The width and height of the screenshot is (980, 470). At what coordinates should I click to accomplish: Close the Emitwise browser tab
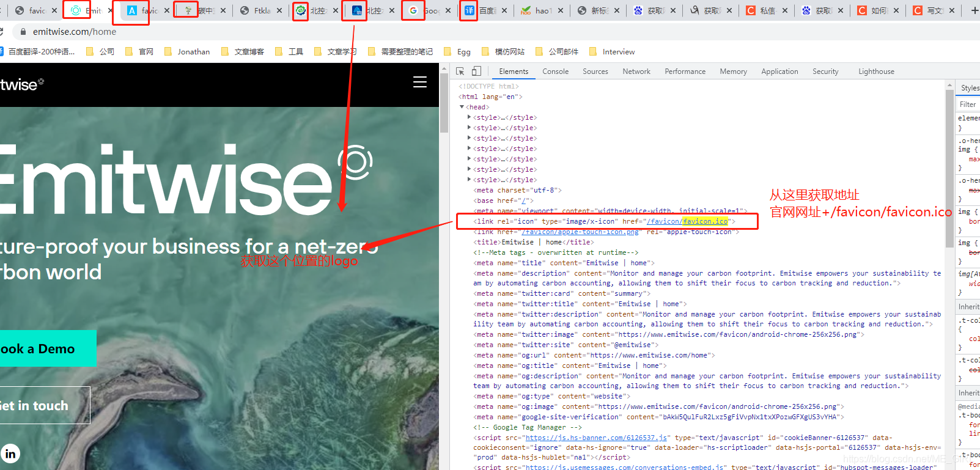(x=110, y=10)
